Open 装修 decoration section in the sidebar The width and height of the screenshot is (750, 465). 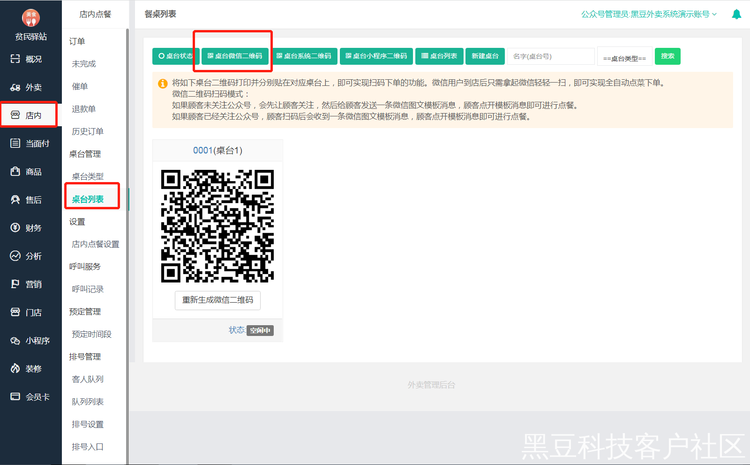click(x=27, y=368)
